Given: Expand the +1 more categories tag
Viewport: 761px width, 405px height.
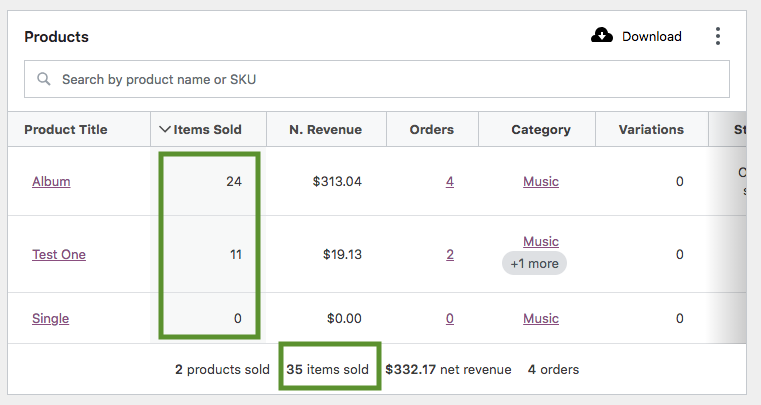Looking at the screenshot, I should coord(534,263).
